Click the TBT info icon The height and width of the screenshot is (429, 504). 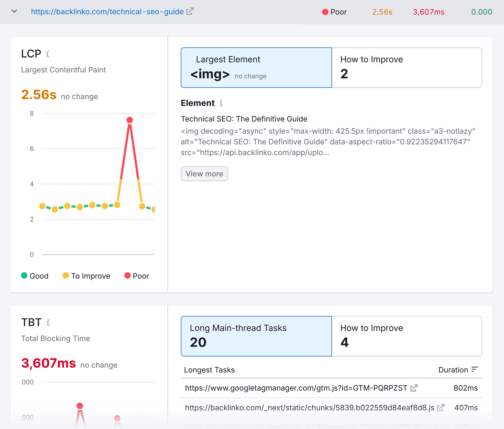(48, 322)
